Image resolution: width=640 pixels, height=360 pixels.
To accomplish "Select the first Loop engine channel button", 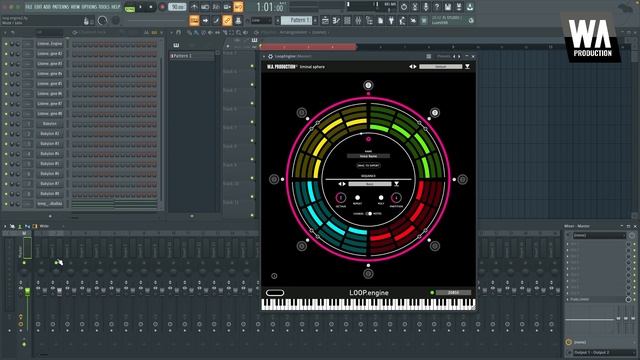I will coord(50,44).
